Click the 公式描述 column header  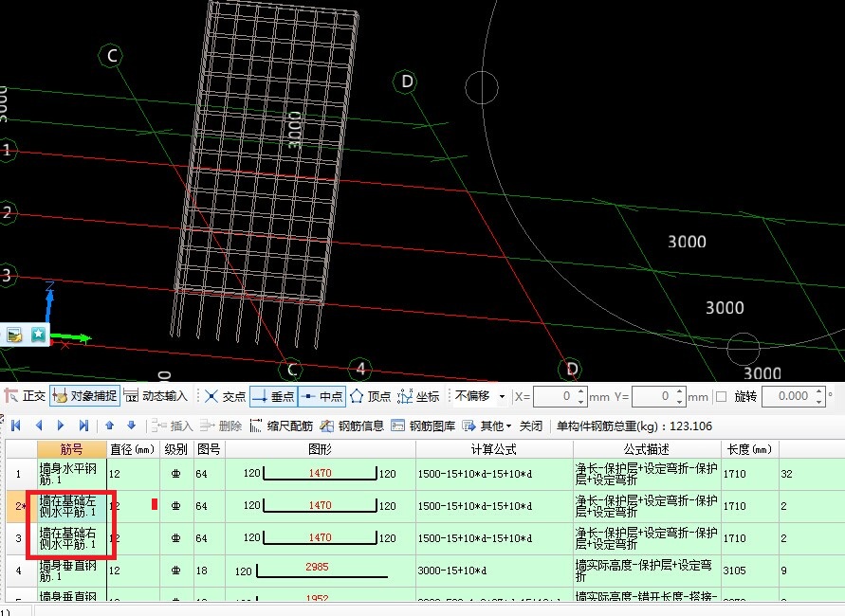(x=647, y=449)
